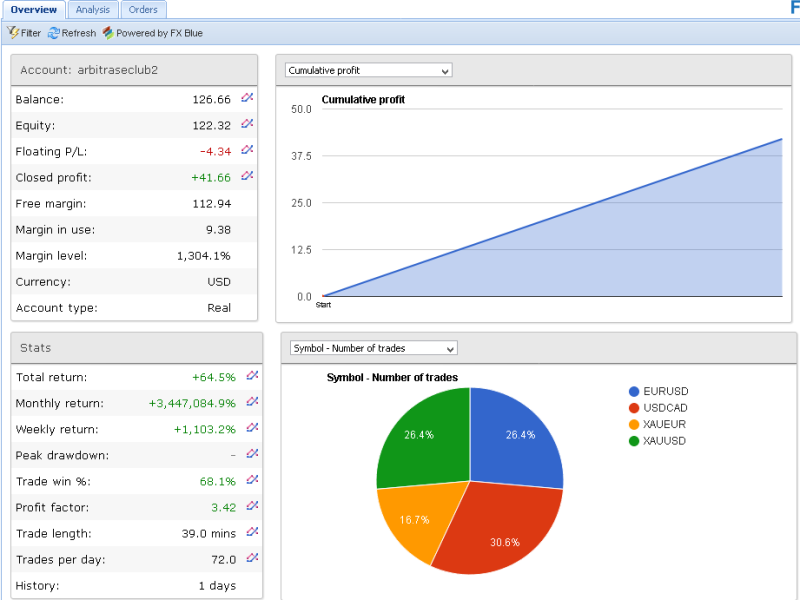
Task: Follow the Powered by FX Blue link
Action: pyautogui.click(x=152, y=33)
